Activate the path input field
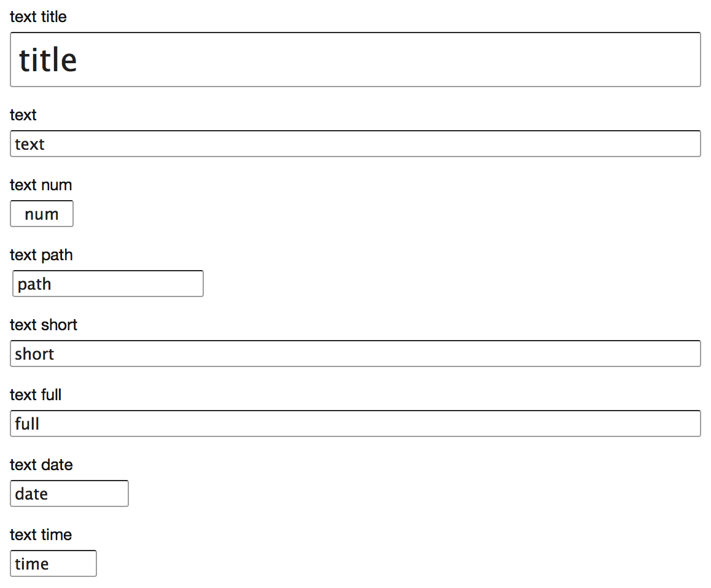Image resolution: width=711 pixels, height=588 pixels. pos(108,284)
